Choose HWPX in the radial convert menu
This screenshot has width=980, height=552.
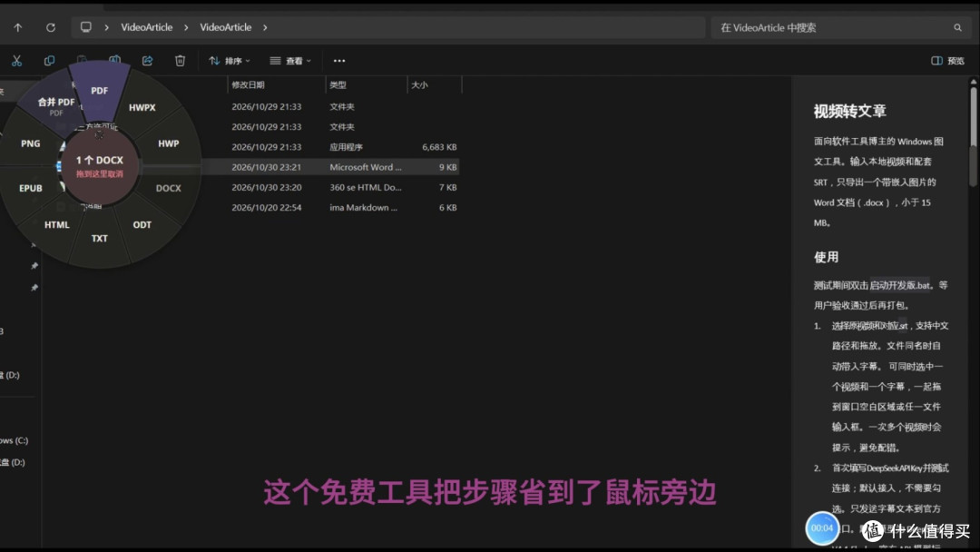pyautogui.click(x=142, y=107)
